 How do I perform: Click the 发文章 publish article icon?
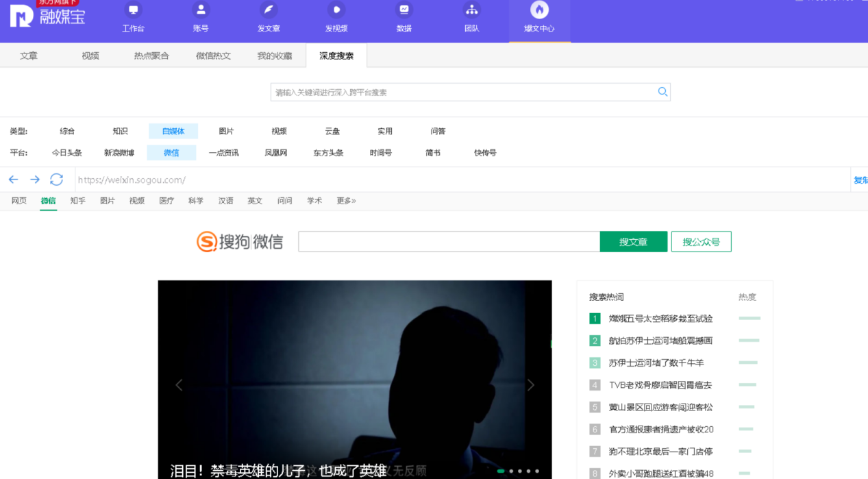click(x=269, y=10)
